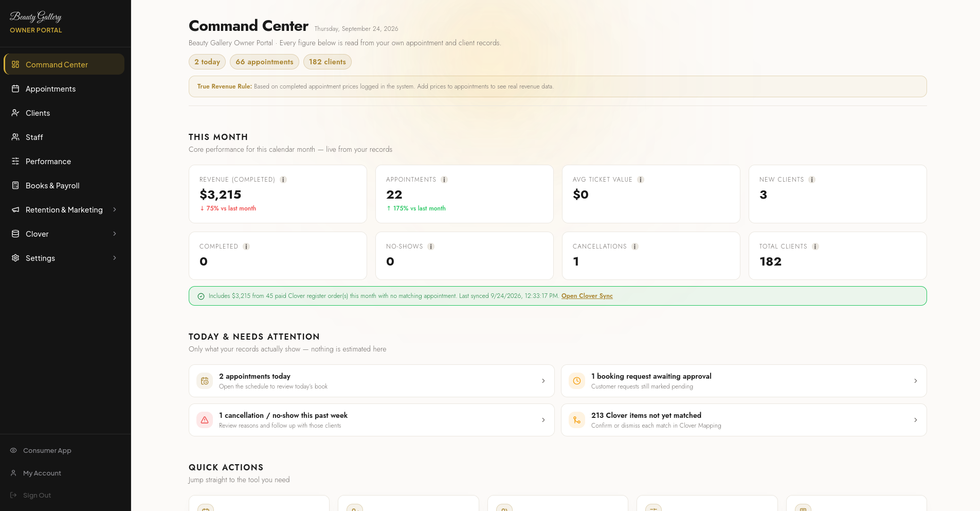Open booking request awaiting approval arrow
The height and width of the screenshot is (511, 980).
click(916, 381)
